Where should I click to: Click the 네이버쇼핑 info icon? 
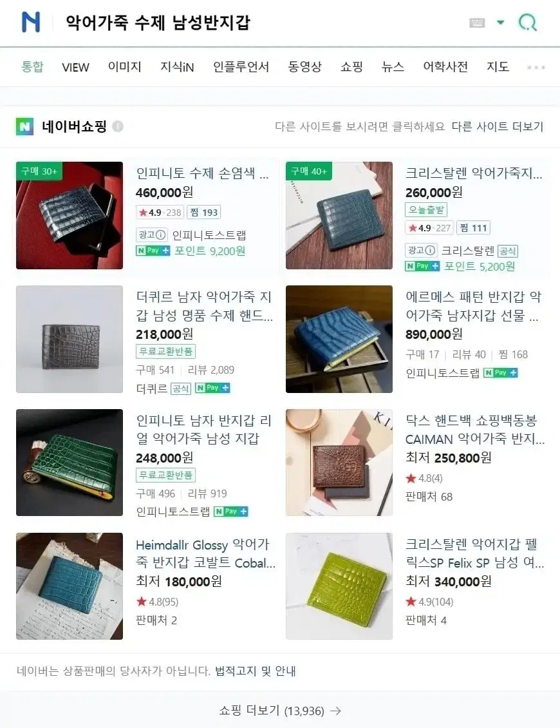pyautogui.click(x=118, y=126)
